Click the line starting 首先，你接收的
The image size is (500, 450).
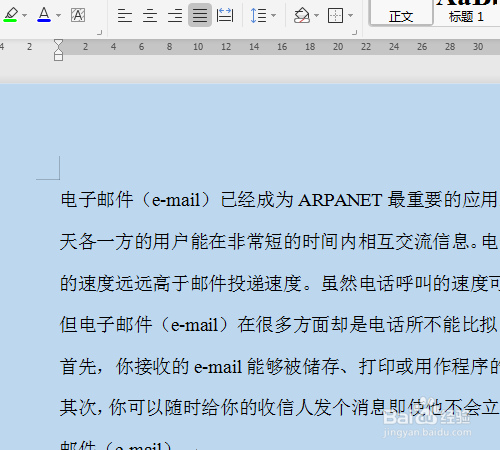(280, 367)
